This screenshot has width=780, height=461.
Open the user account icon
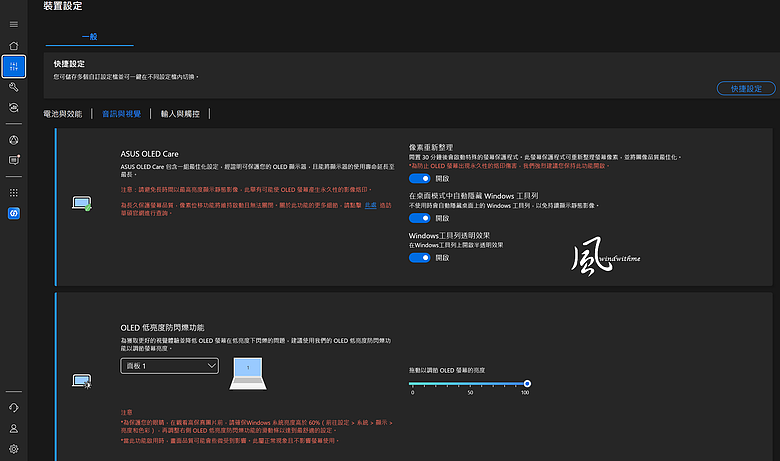pos(14,428)
